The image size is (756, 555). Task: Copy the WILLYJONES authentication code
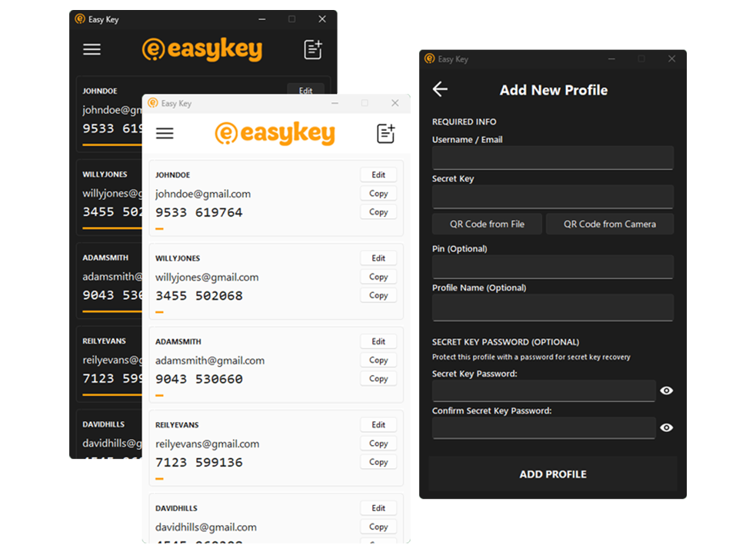point(378,294)
